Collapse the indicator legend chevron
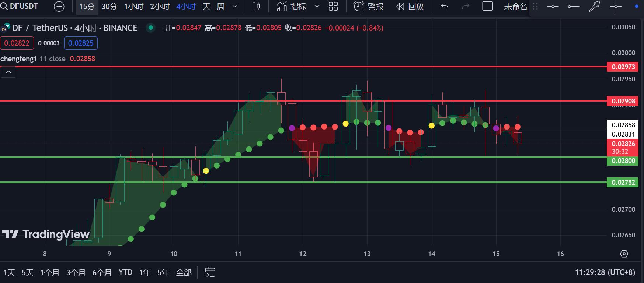The height and width of the screenshot is (283, 644). 8,72
